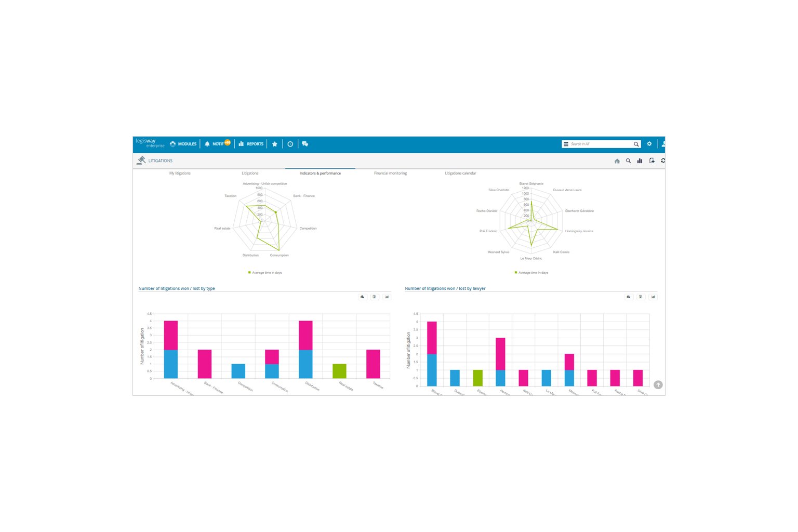Open the Litigations calendar tab
Viewport: 798px width, 532px height.
[x=460, y=173]
